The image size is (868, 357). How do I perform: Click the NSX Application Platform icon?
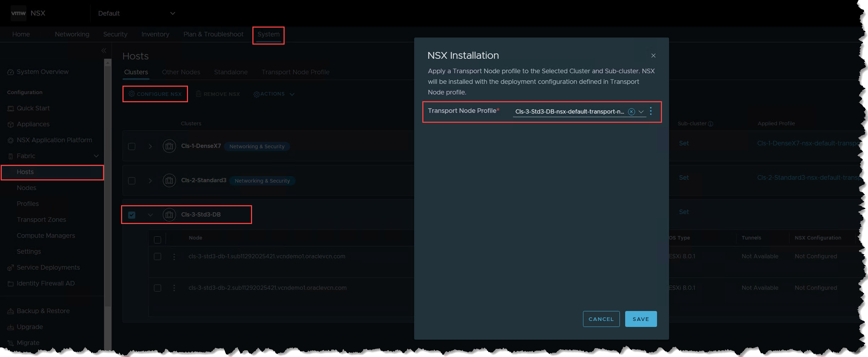11,140
